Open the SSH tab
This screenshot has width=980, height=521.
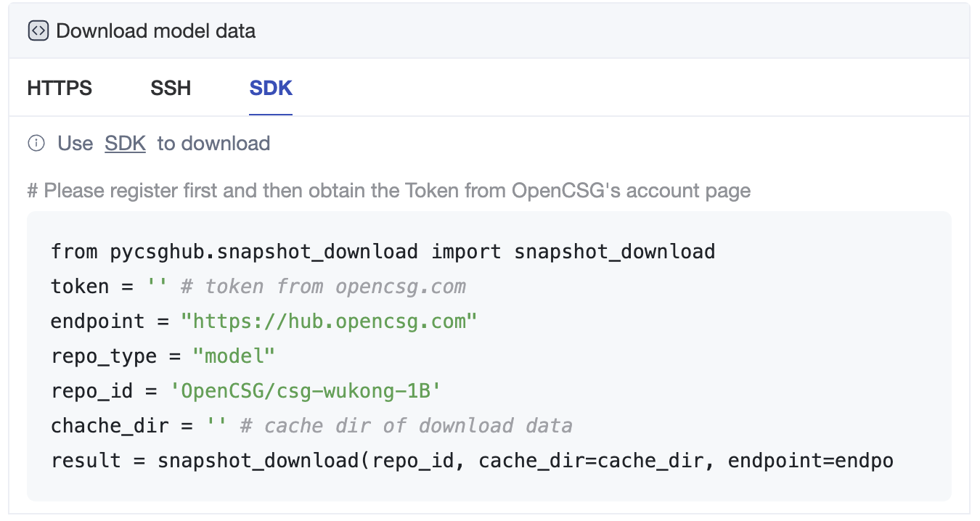[171, 89]
